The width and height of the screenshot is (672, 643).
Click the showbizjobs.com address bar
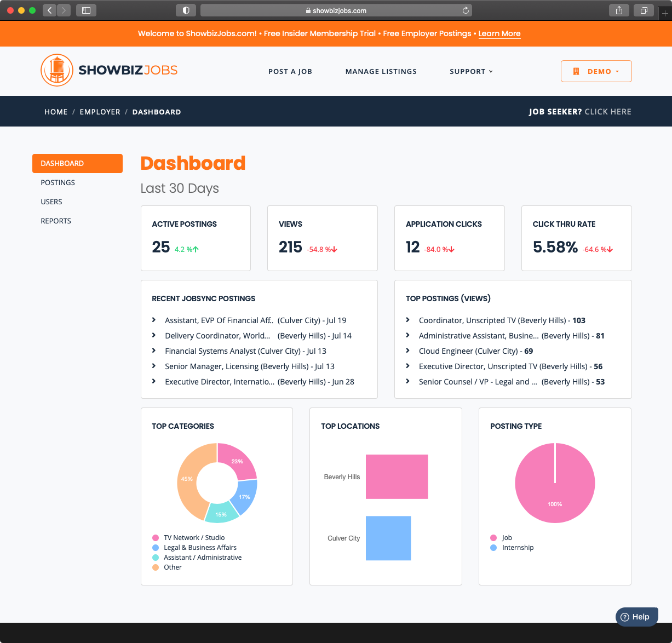coord(336,10)
